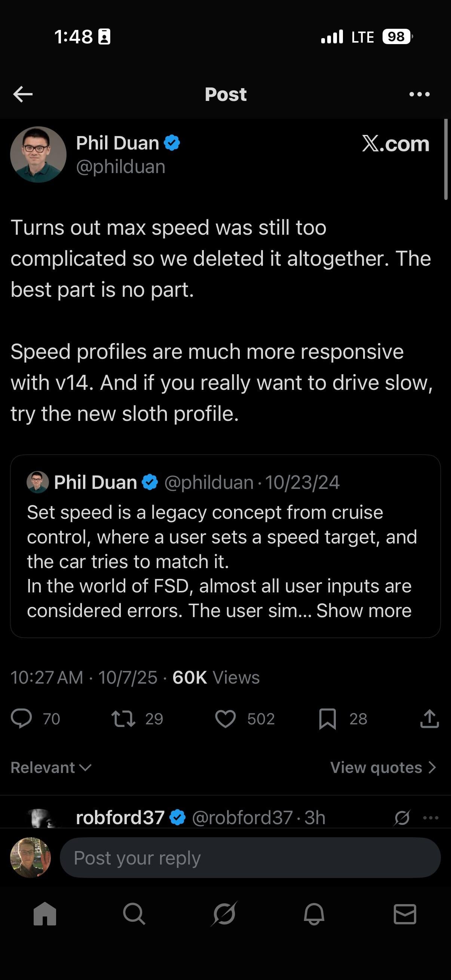Viewport: 451px width, 980px height.
Task: Tap the share upload icon
Action: point(430,719)
